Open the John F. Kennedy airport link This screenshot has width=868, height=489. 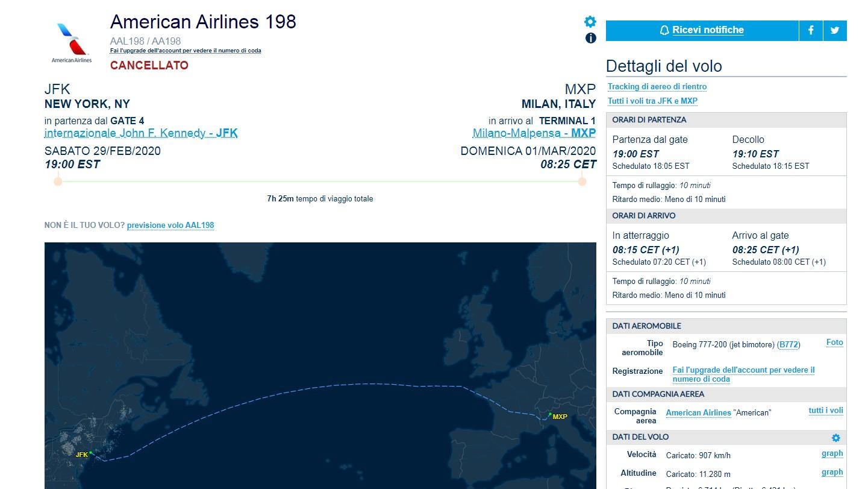(x=141, y=133)
